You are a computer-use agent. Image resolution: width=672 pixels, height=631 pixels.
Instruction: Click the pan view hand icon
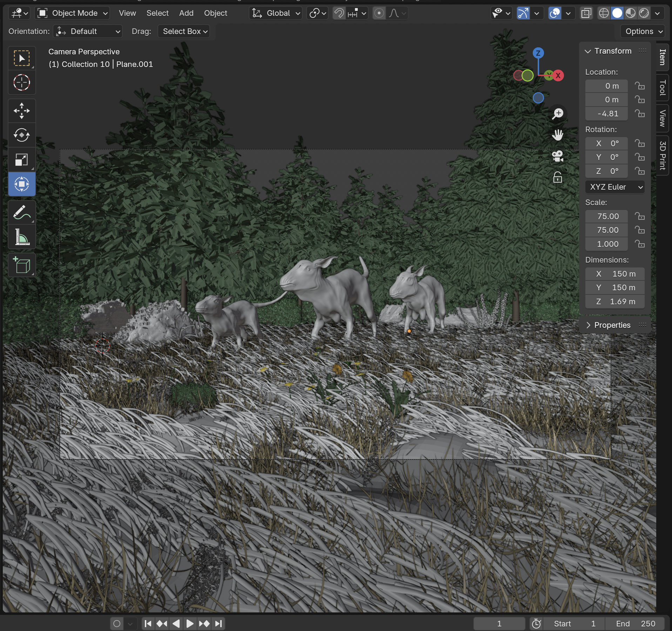558,135
